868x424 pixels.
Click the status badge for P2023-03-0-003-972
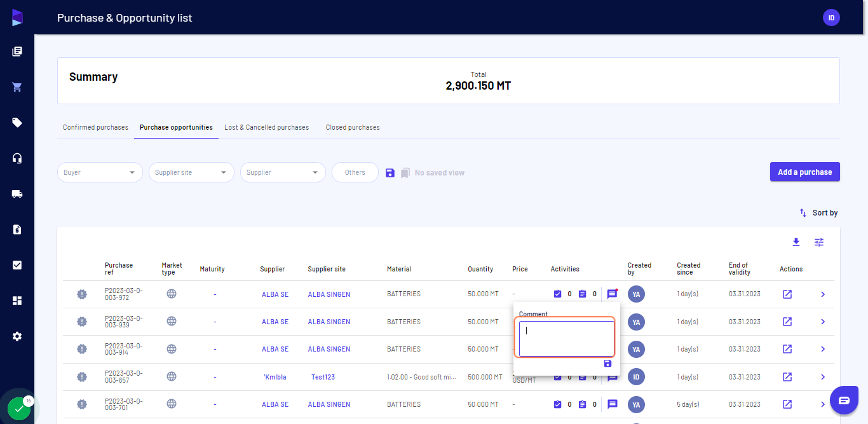(82, 294)
